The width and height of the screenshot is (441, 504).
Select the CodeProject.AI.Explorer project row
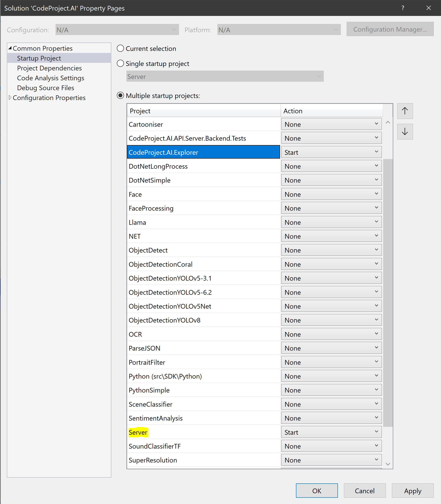click(x=204, y=152)
